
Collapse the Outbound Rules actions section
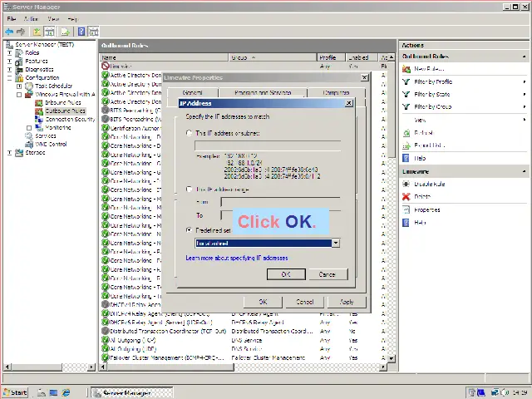click(525, 57)
